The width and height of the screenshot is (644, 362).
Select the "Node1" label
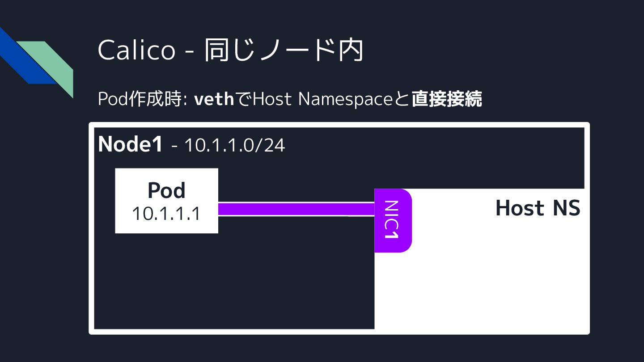coord(130,144)
